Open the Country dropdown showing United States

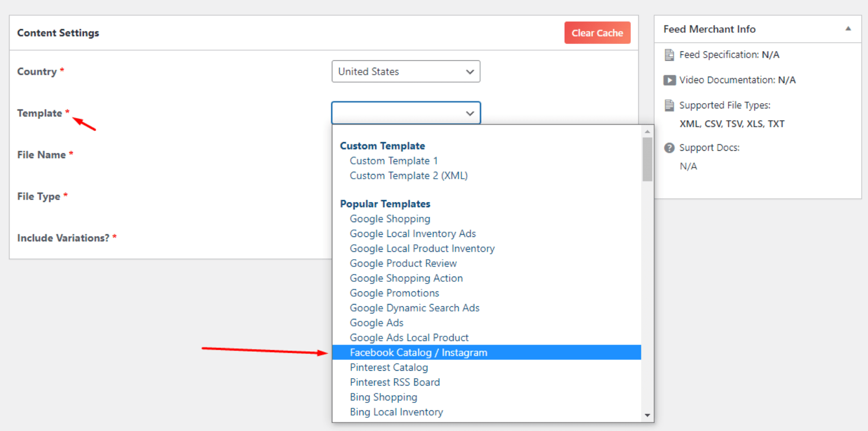[x=405, y=71]
